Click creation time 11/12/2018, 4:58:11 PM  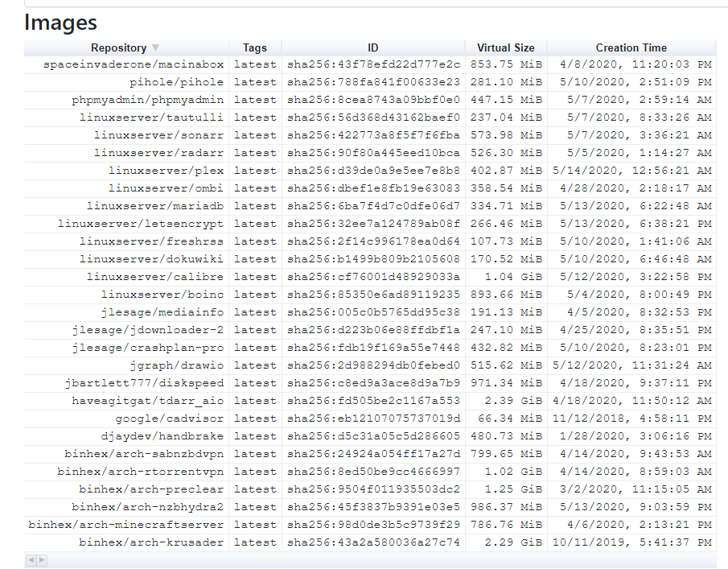pyautogui.click(x=632, y=418)
